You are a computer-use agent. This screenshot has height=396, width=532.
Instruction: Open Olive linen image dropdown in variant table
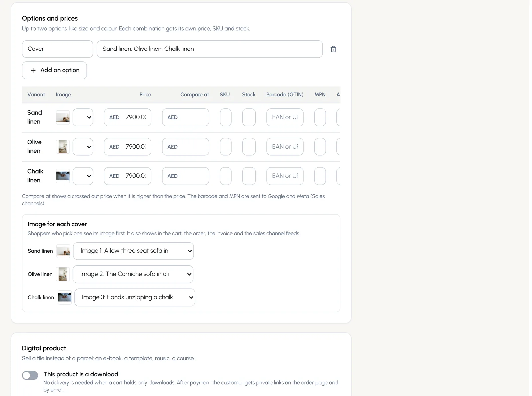point(83,147)
